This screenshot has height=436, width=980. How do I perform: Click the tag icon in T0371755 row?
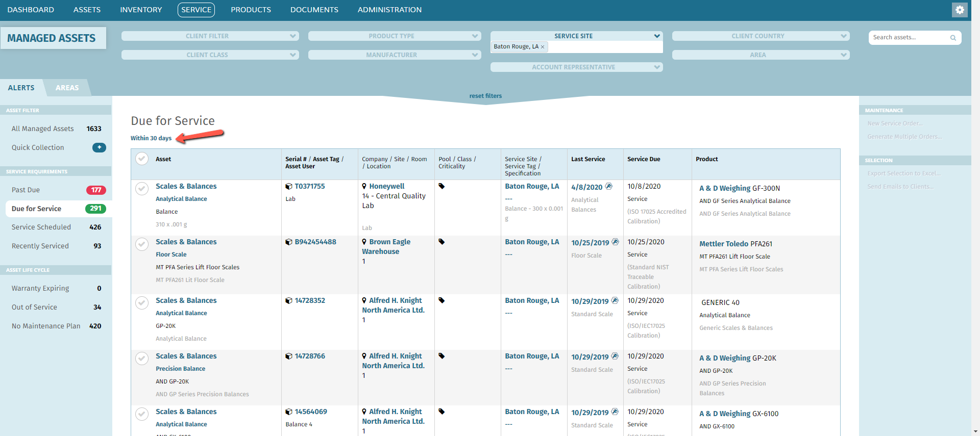(442, 186)
